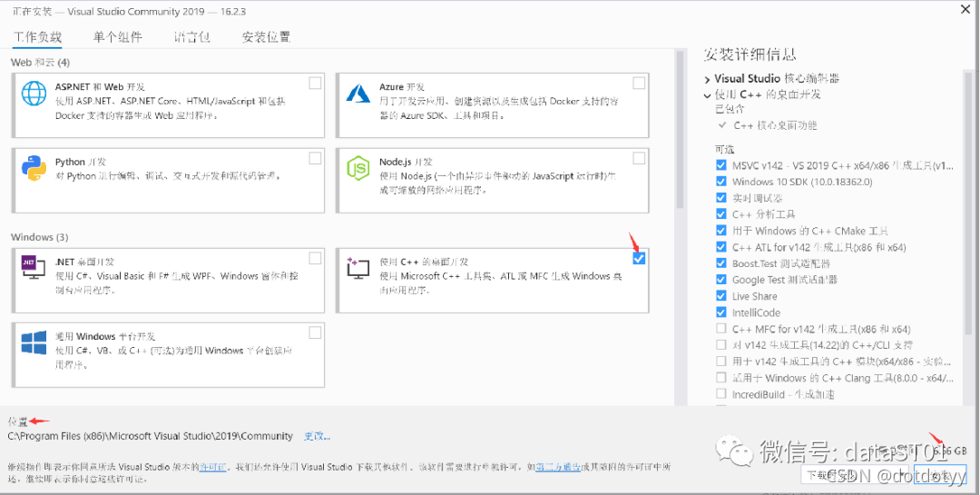Image resolution: width=980 pixels, height=495 pixels.
Task: Collapse Desktop development with C++ details section
Action: pyautogui.click(x=707, y=95)
